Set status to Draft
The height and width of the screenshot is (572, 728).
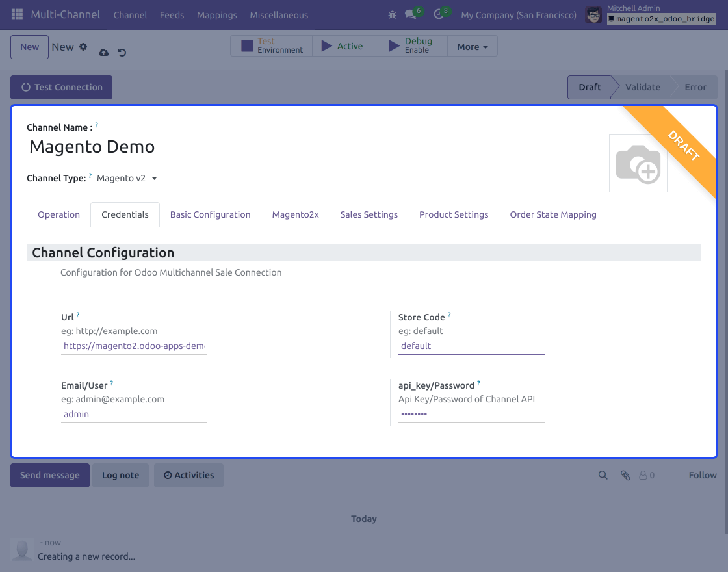click(590, 87)
